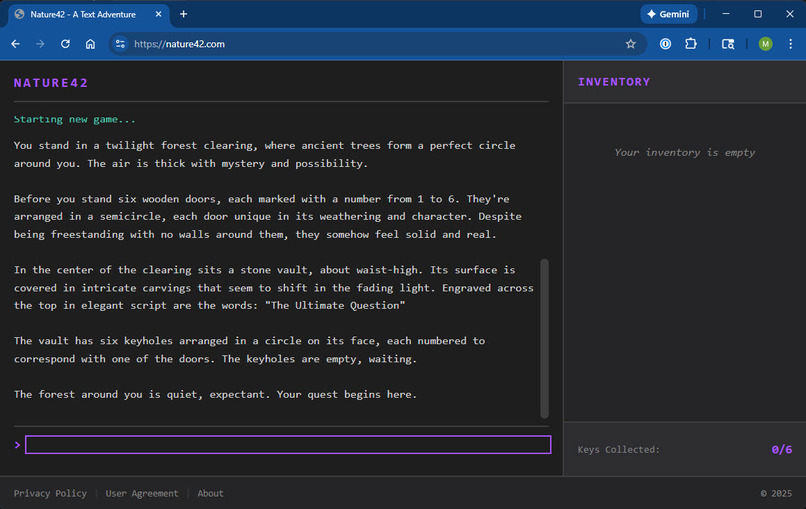This screenshot has width=806, height=509.
Task: Bookmark this page with the star icon
Action: tap(631, 44)
